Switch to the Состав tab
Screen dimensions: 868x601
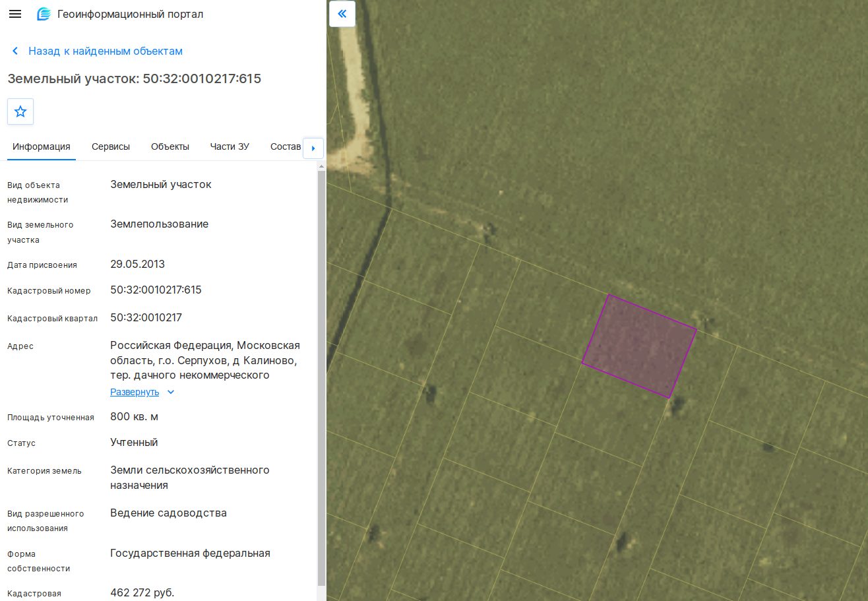point(286,146)
